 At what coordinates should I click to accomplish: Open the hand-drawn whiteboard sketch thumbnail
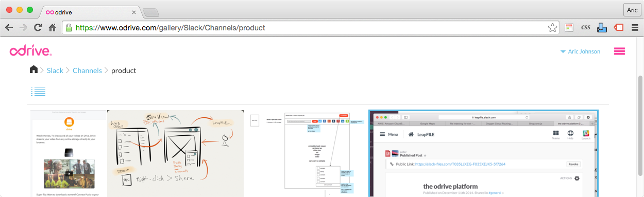(176, 153)
